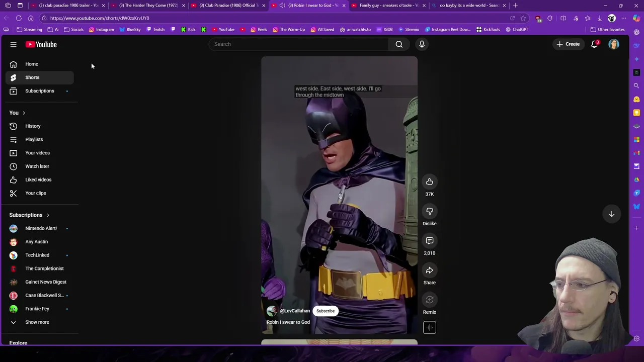The width and height of the screenshot is (644, 362).
Task: Open browser Downloads icon
Action: point(600,19)
